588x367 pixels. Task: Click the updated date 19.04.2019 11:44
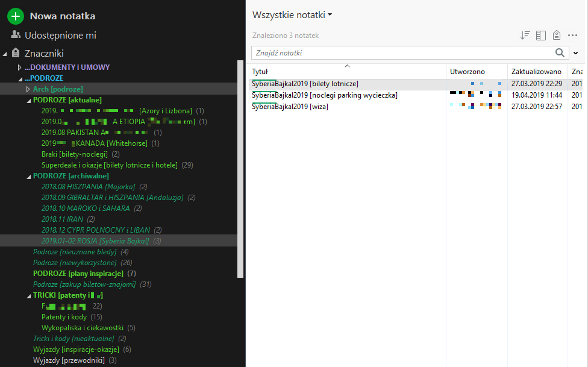[x=537, y=95]
